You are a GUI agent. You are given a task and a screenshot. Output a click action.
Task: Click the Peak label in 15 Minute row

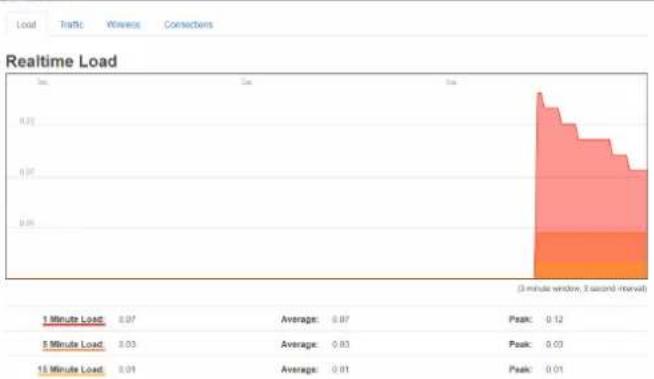pos(520,369)
